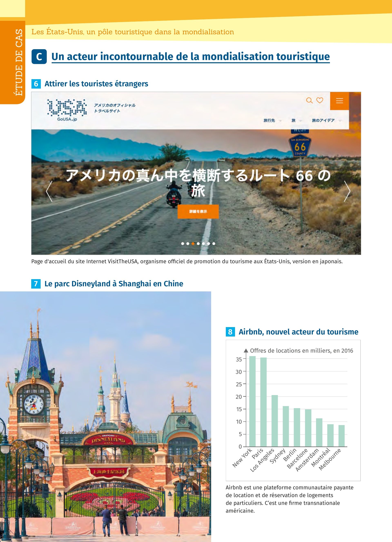The image size is (392, 542).
Task: Select the last carousel dot
Action: point(214,243)
